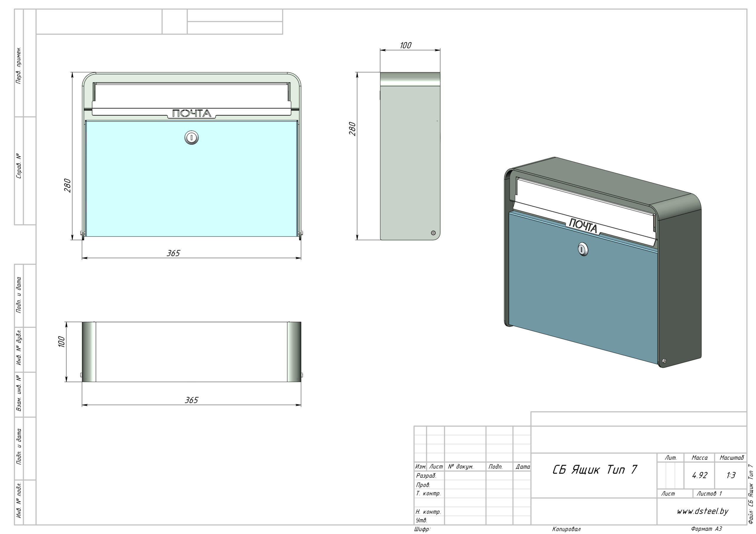Click the key lock on the isometric mailbox
Viewport: 756px width, 534px height.
(x=582, y=249)
